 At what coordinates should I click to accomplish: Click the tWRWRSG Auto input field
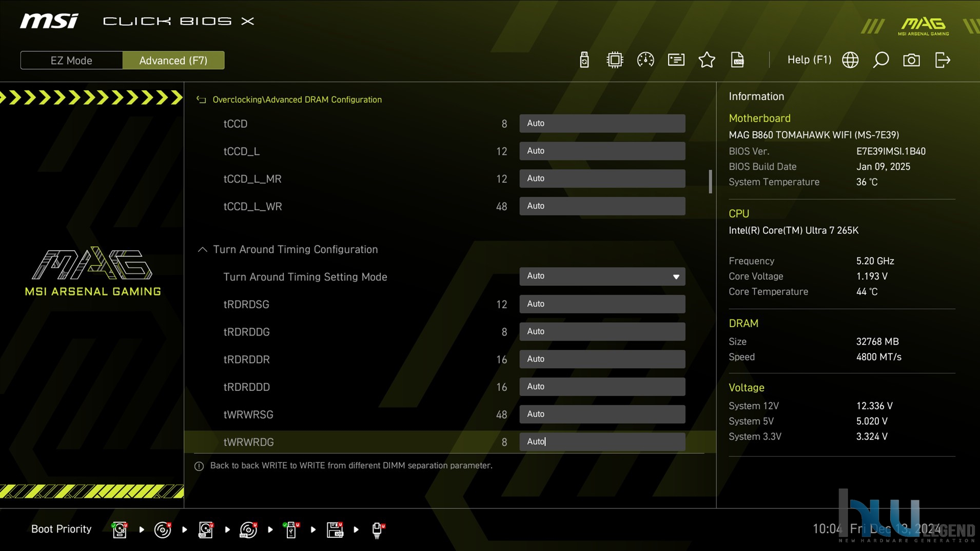tap(602, 414)
